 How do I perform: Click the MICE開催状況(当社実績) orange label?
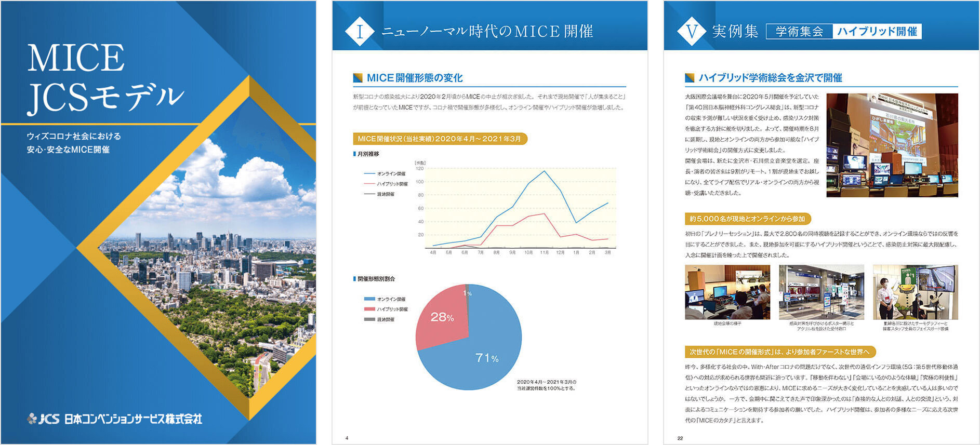point(440,139)
